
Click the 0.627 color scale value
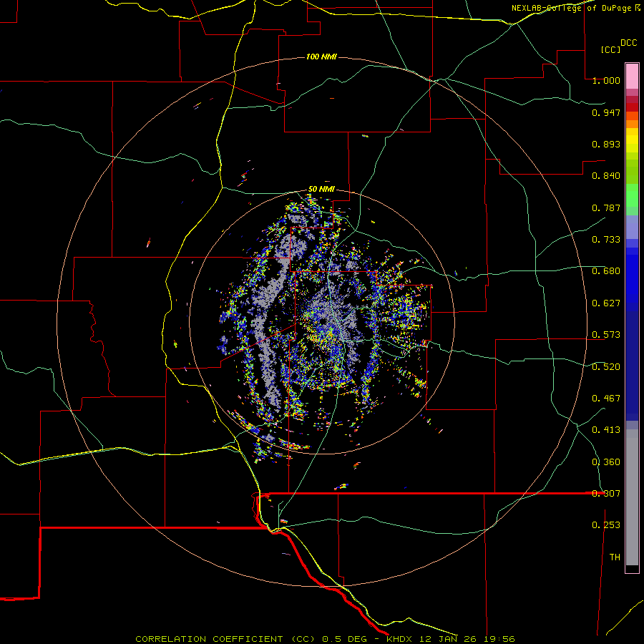tap(606, 303)
